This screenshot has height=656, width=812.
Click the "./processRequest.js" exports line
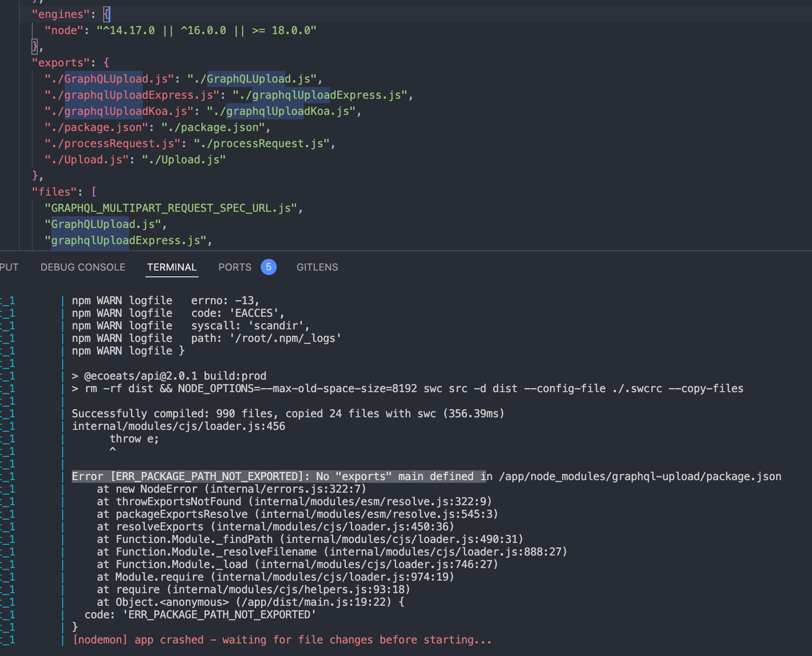188,143
